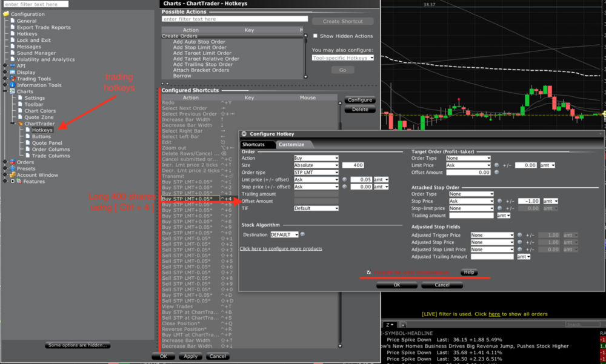Open the Z news tab menu
The height and width of the screenshot is (364, 606).
pyautogui.click(x=390, y=325)
